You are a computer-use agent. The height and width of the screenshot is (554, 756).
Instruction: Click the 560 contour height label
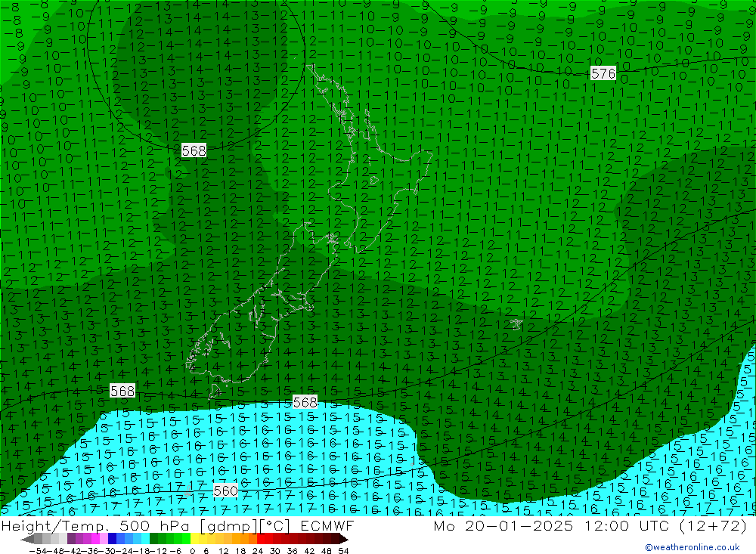[225, 491]
